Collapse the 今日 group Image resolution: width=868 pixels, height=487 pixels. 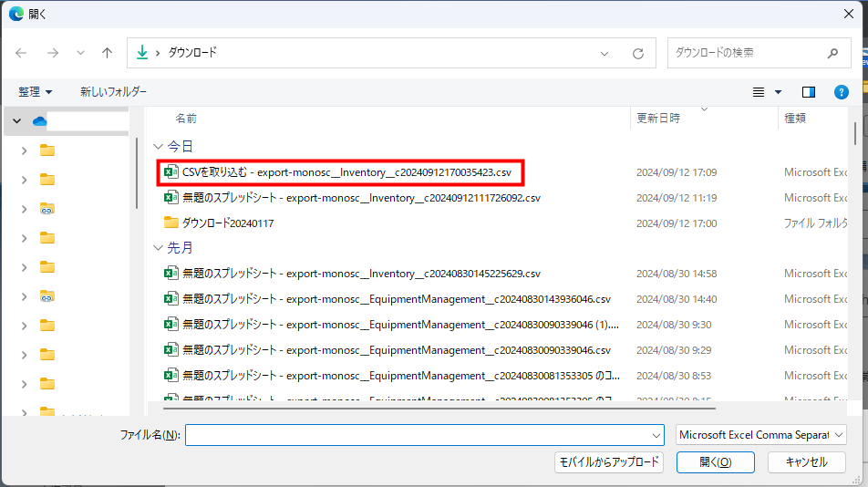click(x=159, y=146)
